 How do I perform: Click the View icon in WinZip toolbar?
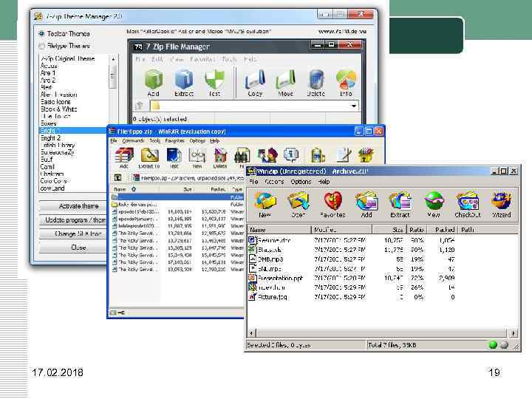coord(434,201)
